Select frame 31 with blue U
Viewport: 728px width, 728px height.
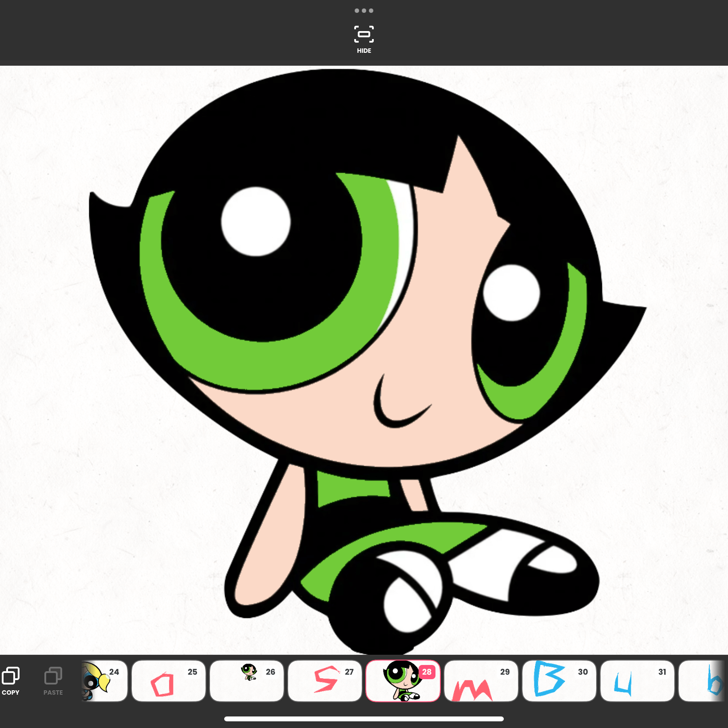point(637,681)
